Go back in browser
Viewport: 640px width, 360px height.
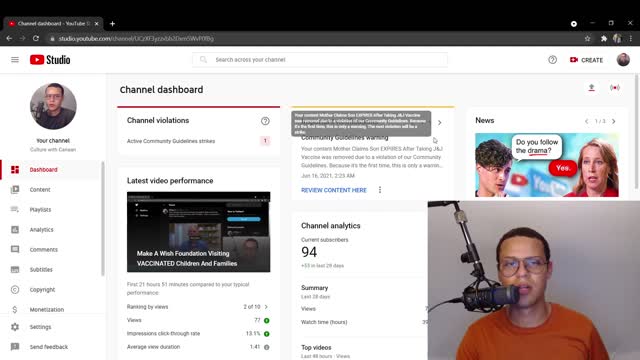[9, 38]
